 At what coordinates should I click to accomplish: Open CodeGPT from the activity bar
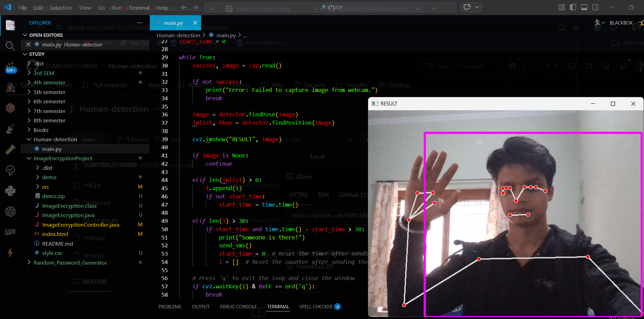(x=10, y=232)
